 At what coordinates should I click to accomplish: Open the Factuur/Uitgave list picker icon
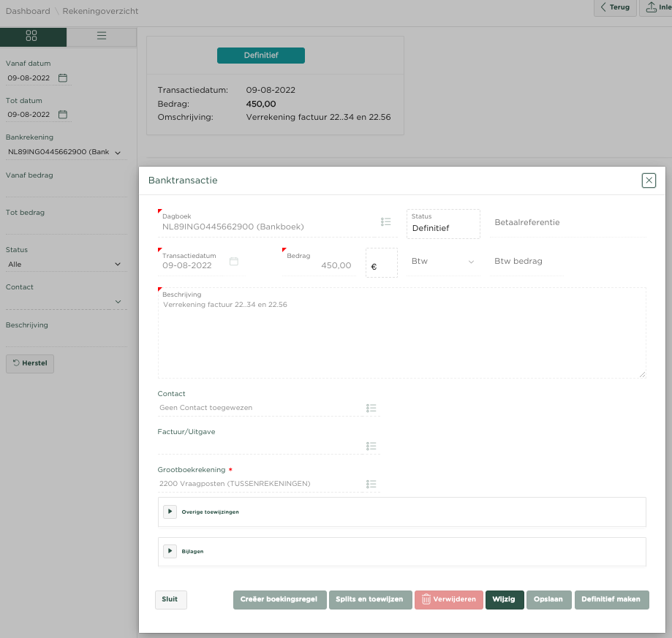371,446
